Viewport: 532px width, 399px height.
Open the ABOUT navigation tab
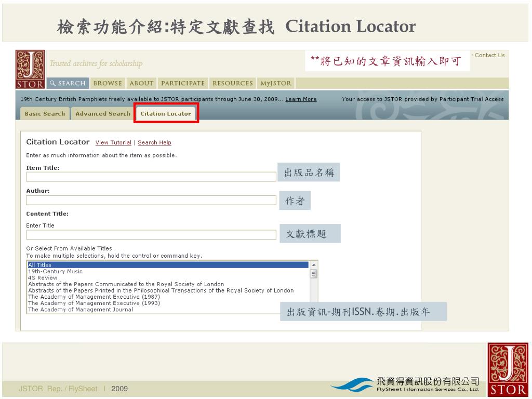pos(141,83)
